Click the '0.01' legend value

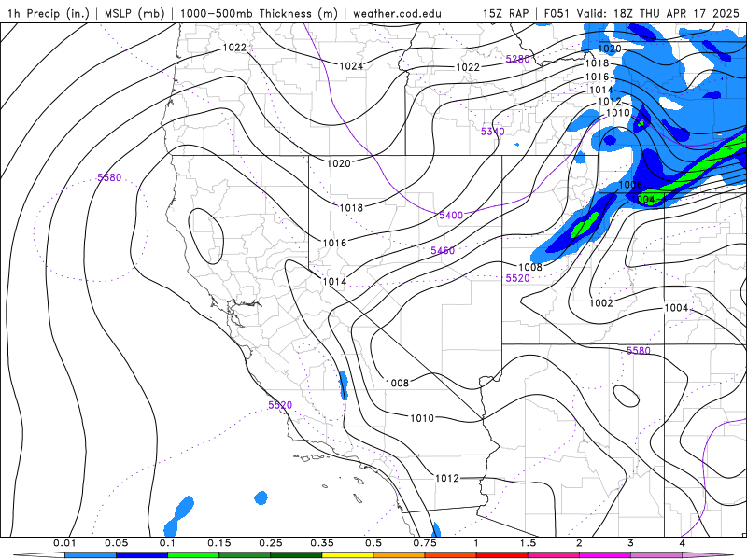pos(64,543)
